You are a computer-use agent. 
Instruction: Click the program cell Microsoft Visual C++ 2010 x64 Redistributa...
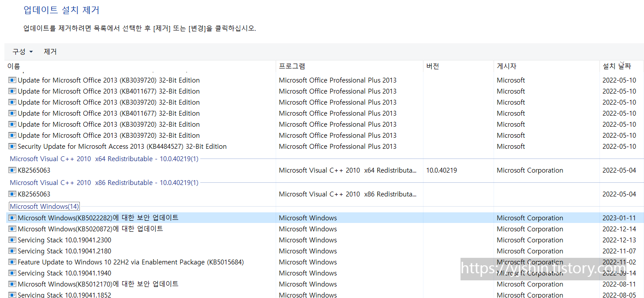click(348, 170)
